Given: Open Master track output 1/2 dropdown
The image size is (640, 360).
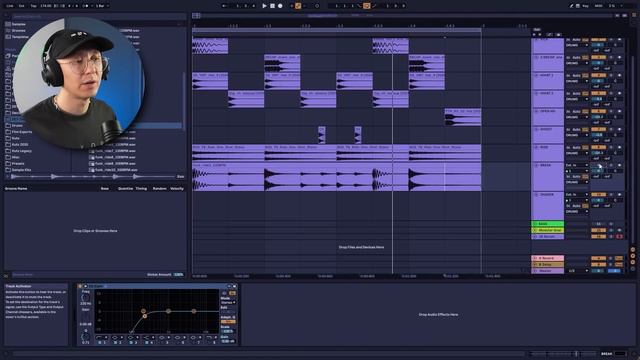Looking at the screenshot, I should 577,271.
